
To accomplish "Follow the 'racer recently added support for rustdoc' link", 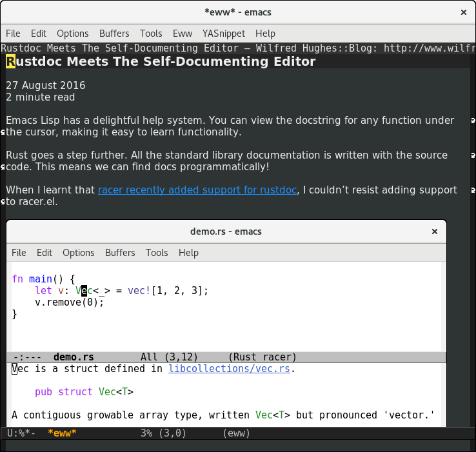I will click(197, 190).
